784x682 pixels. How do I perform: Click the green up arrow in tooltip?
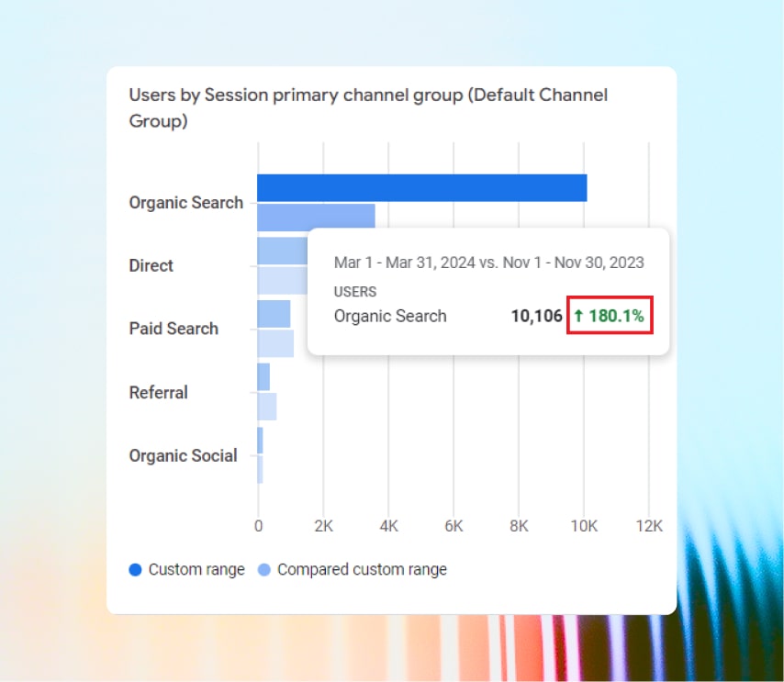pyautogui.click(x=578, y=317)
